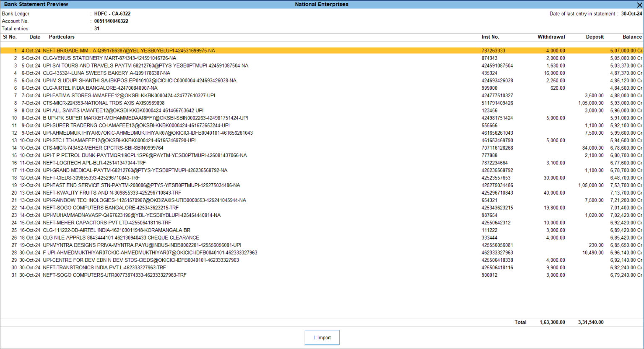Viewport: 644px width, 349px height.
Task: Click the Import button
Action: 322,337
